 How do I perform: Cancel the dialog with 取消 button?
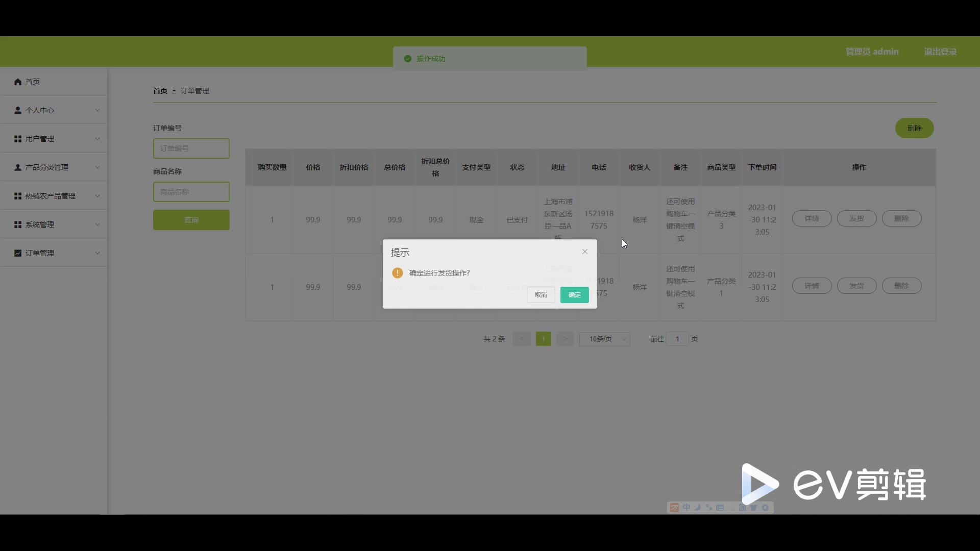pyautogui.click(x=541, y=295)
